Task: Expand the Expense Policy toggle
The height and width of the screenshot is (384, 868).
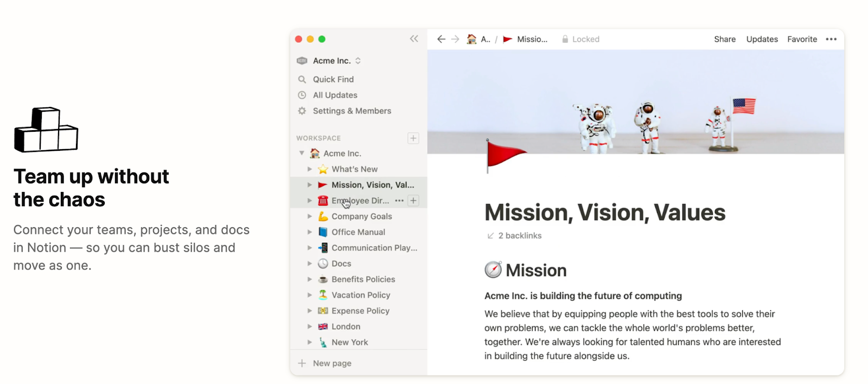Action: tap(310, 311)
